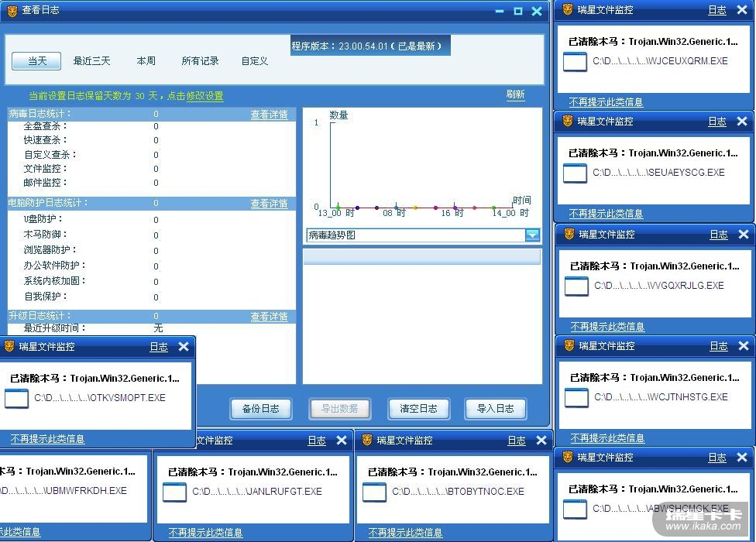The height and width of the screenshot is (542, 756).
Task: Click 不再提示此类信息 in SEUAEYSCG.EXE popup
Action: point(606,214)
